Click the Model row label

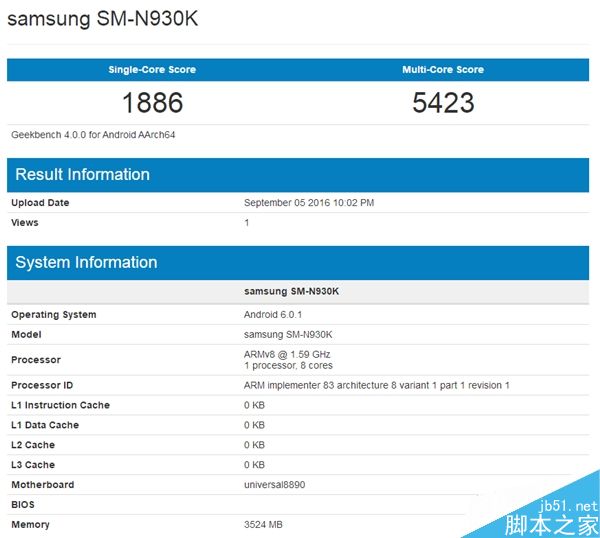tap(26, 334)
